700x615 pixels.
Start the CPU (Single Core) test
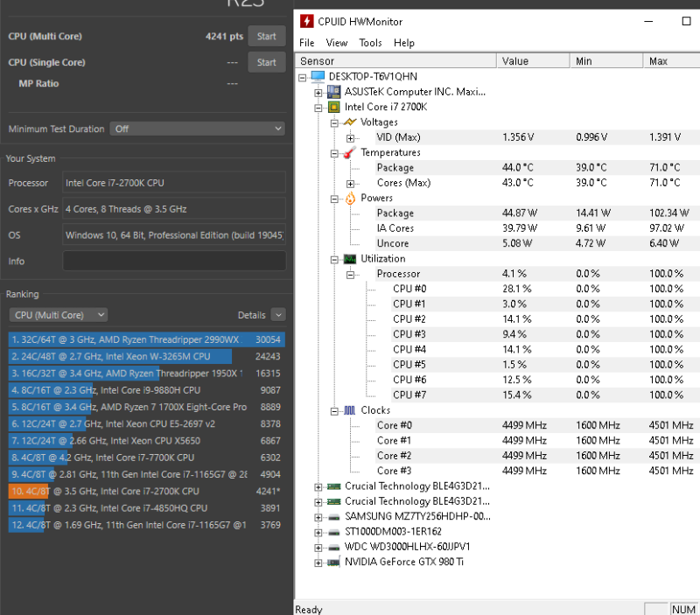267,62
